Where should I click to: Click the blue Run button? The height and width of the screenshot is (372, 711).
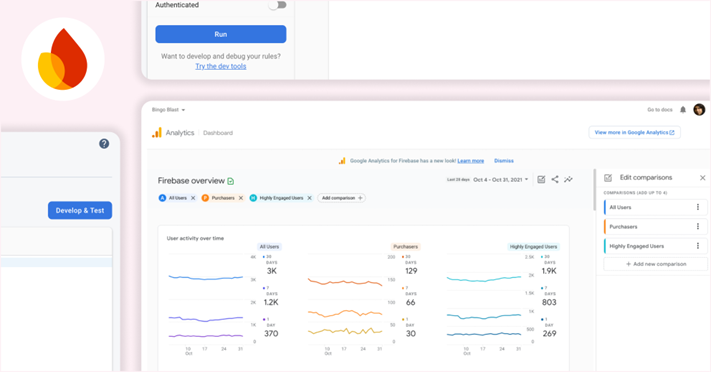(x=221, y=34)
